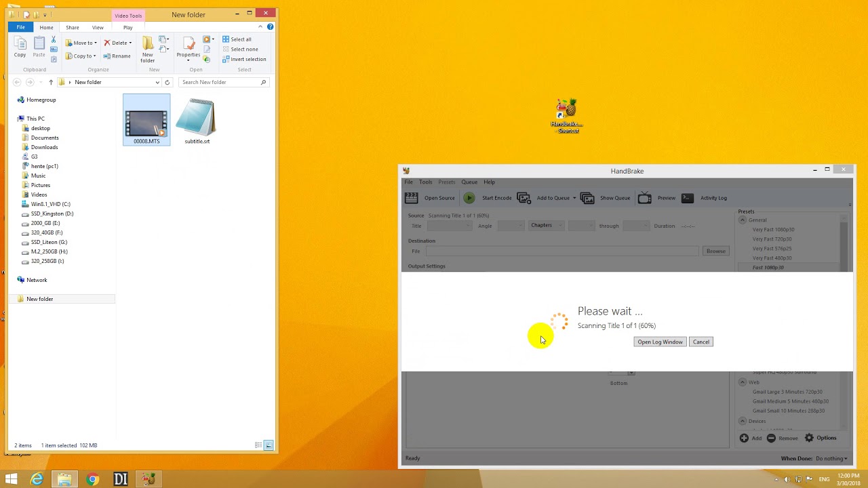Image resolution: width=868 pixels, height=488 pixels.
Task: Open the When Done dropdown
Action: pyautogui.click(x=831, y=459)
